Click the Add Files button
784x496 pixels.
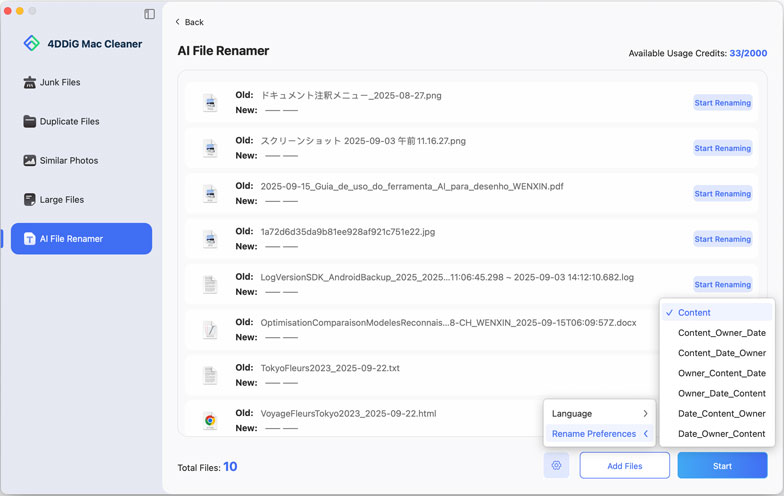624,466
